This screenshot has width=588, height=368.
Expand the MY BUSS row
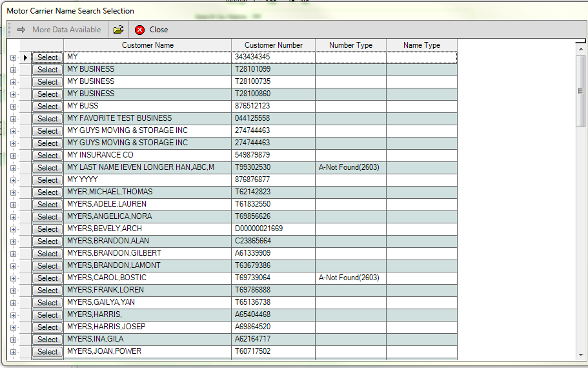[x=13, y=107]
